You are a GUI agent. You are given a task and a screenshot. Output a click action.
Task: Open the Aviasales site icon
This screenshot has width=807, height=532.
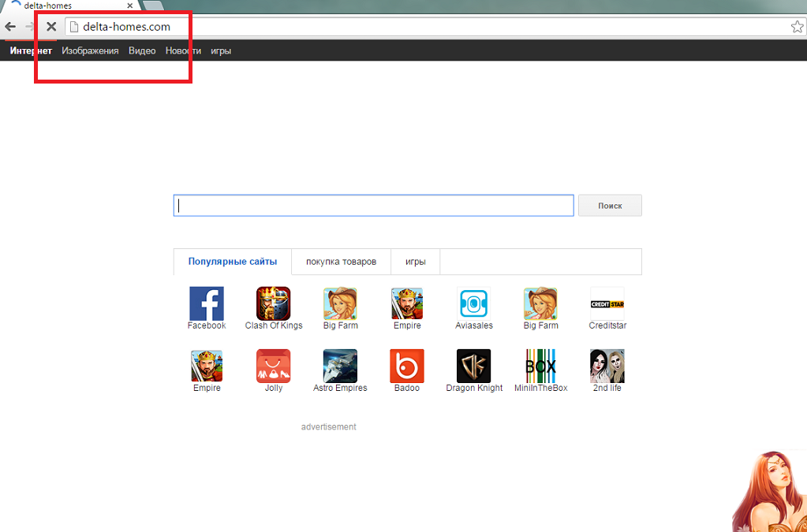[x=473, y=303]
